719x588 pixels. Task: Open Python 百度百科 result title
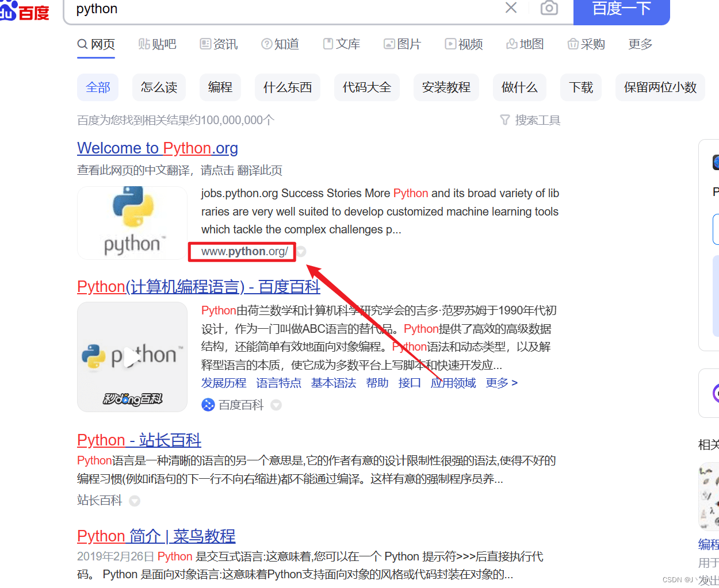pos(198,287)
